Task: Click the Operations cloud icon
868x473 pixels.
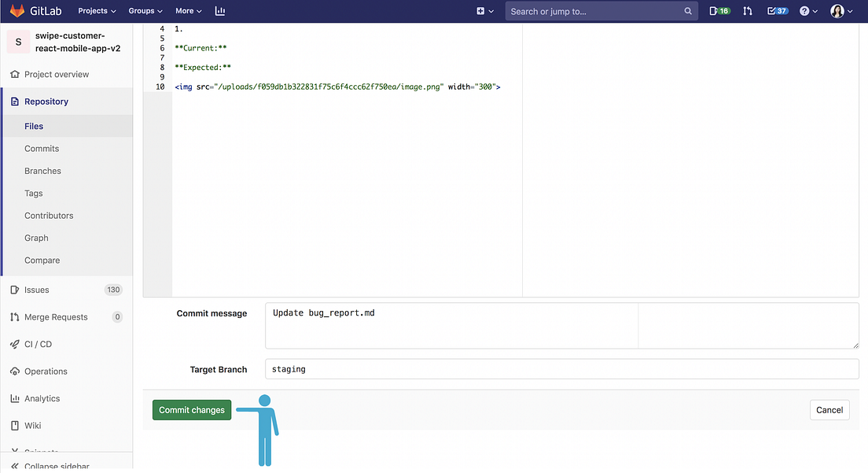Action: (14, 371)
